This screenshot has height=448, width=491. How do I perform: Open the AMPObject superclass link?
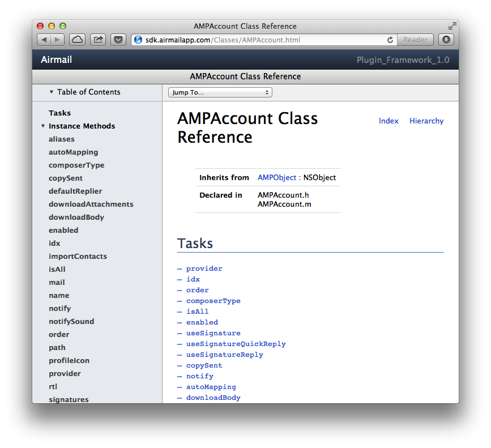click(277, 177)
